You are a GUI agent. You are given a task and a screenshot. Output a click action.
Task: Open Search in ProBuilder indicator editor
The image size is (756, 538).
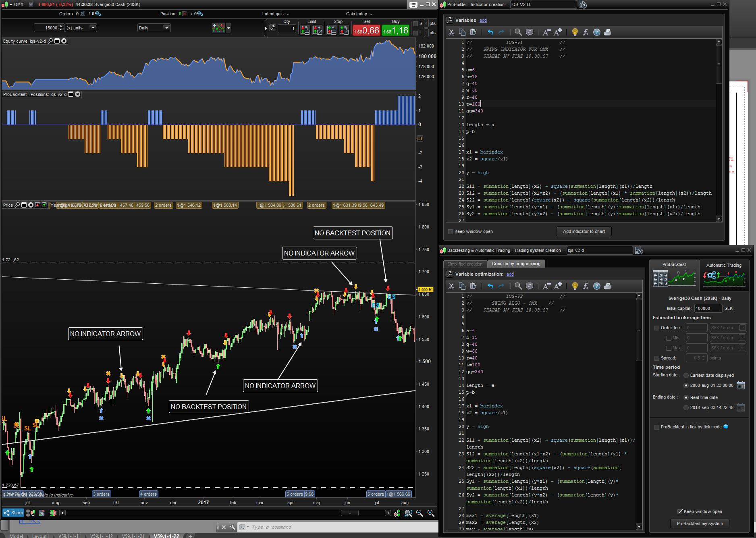tap(518, 32)
